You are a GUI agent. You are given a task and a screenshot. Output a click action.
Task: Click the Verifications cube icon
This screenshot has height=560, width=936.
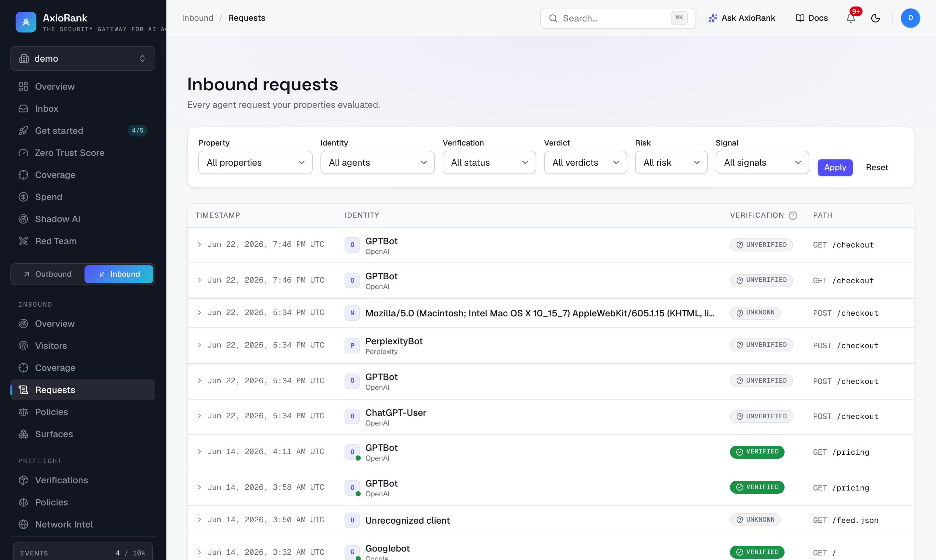click(23, 480)
